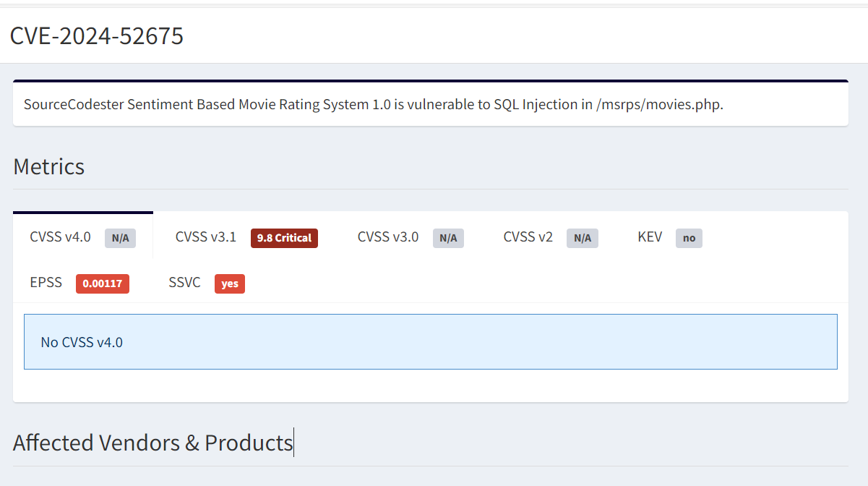The width and height of the screenshot is (868, 486).
Task: Click the 0.00117 EPSS score badge
Action: (102, 283)
